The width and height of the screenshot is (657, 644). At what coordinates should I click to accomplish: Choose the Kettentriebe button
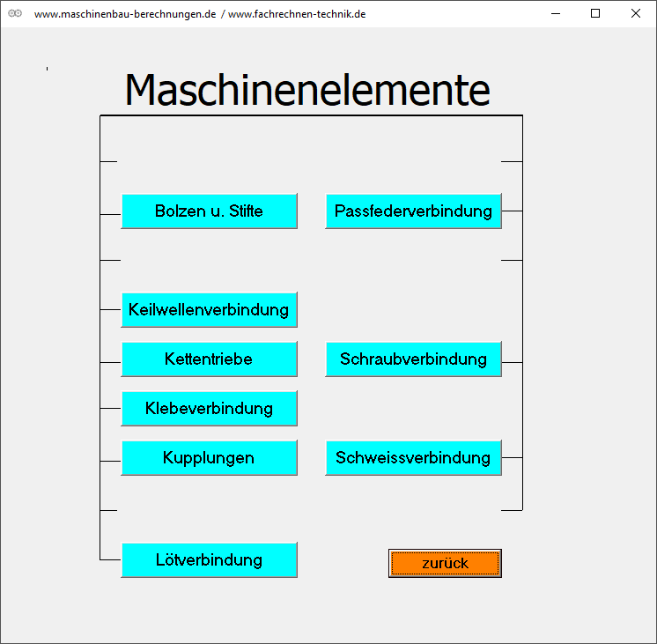tap(209, 359)
